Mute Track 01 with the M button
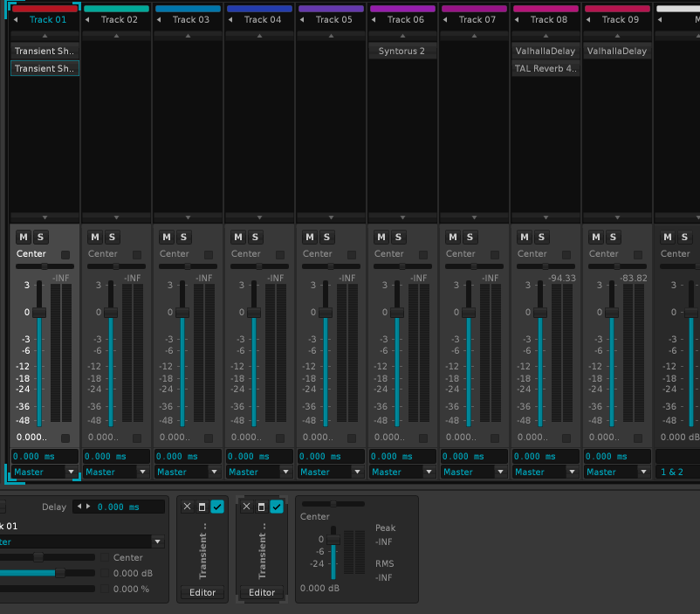700x614 pixels. coord(24,237)
